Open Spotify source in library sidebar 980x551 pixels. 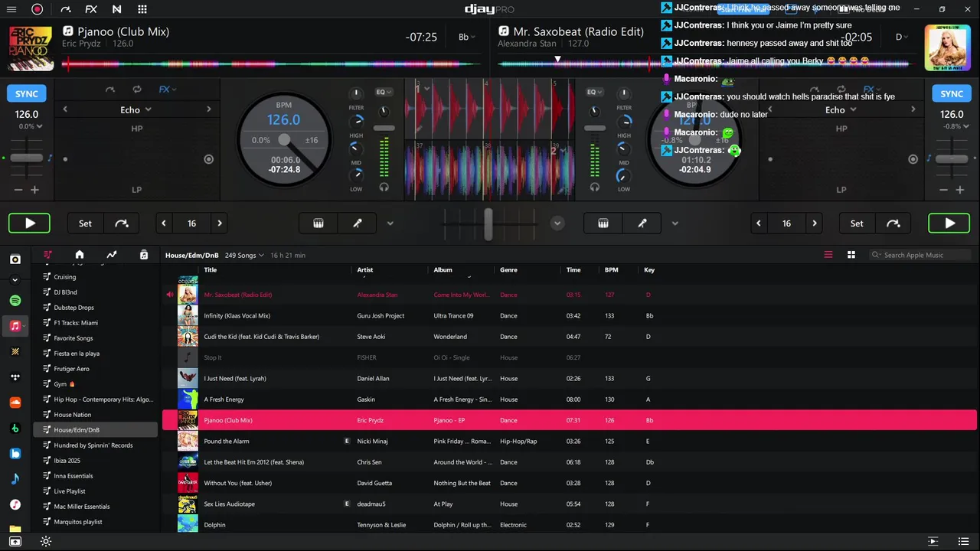(x=15, y=301)
